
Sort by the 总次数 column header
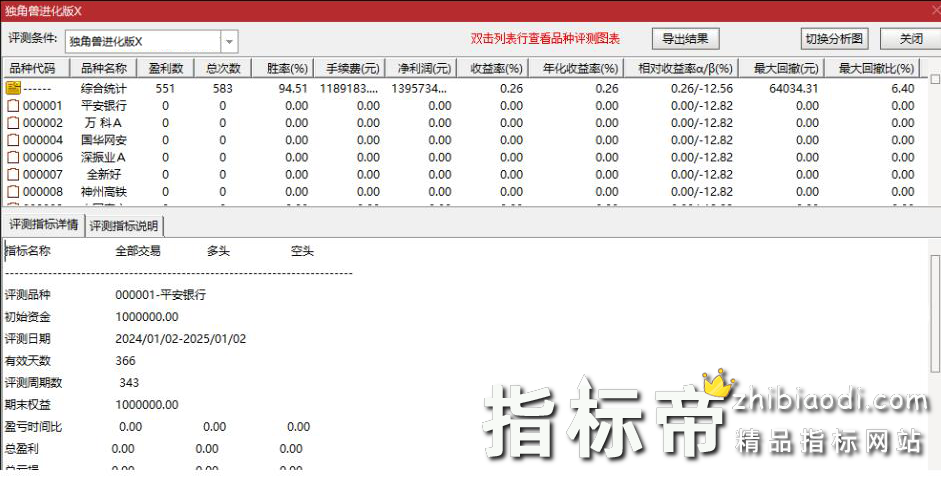[223, 68]
